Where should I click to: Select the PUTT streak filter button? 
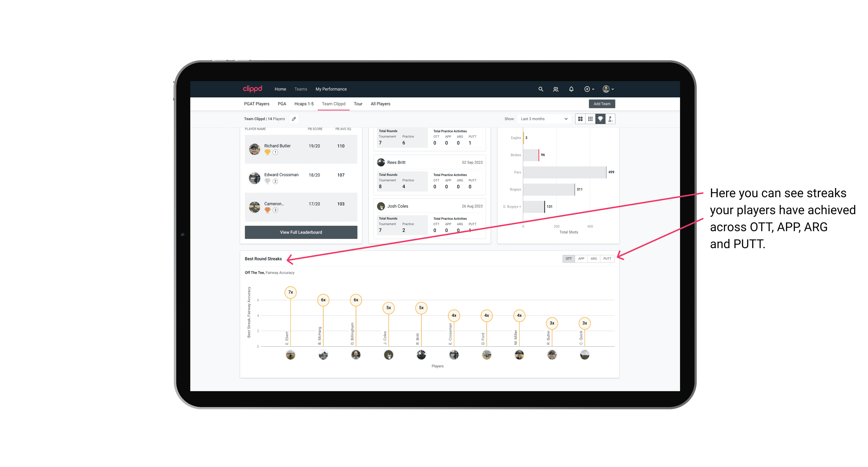[x=608, y=258]
